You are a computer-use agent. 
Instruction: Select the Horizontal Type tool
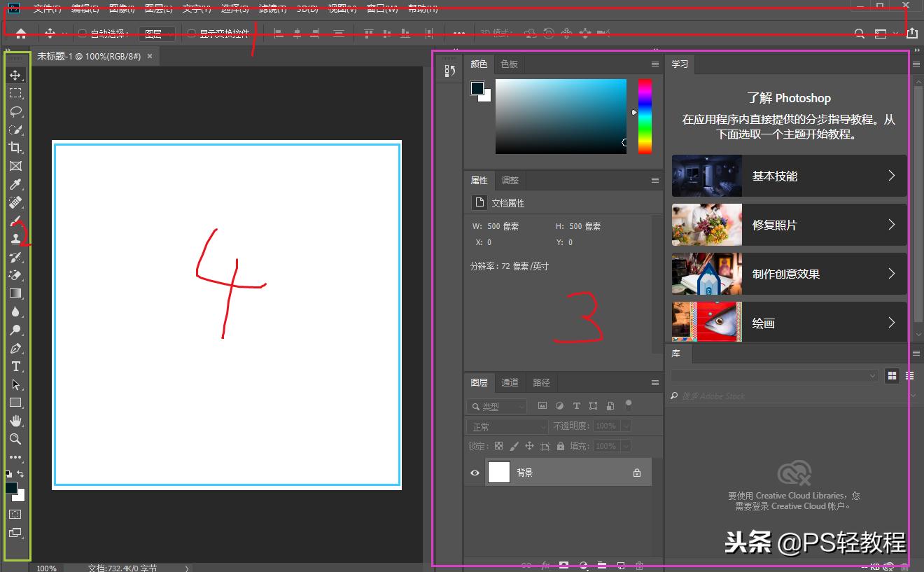pos(15,366)
